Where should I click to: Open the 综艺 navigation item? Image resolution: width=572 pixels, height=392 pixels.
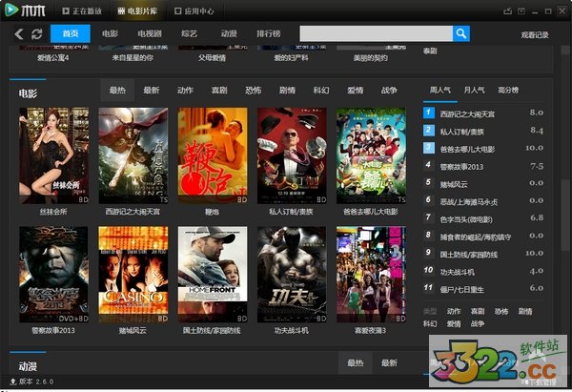point(189,33)
